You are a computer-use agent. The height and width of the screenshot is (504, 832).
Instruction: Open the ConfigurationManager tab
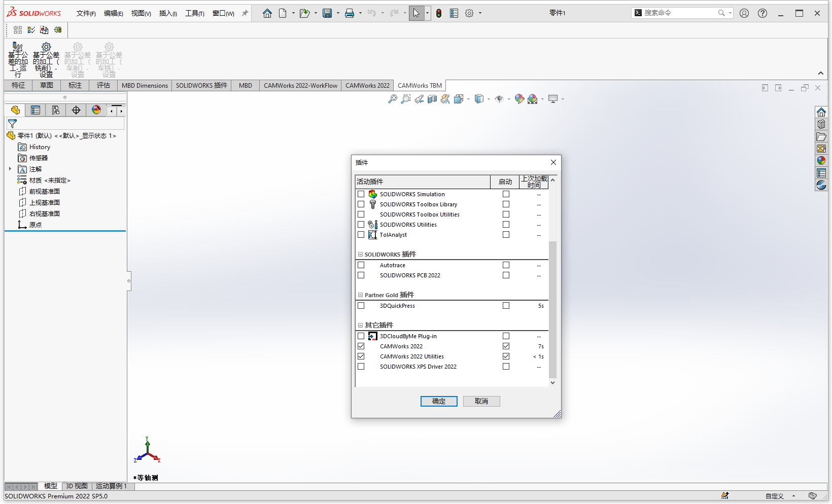coord(56,110)
